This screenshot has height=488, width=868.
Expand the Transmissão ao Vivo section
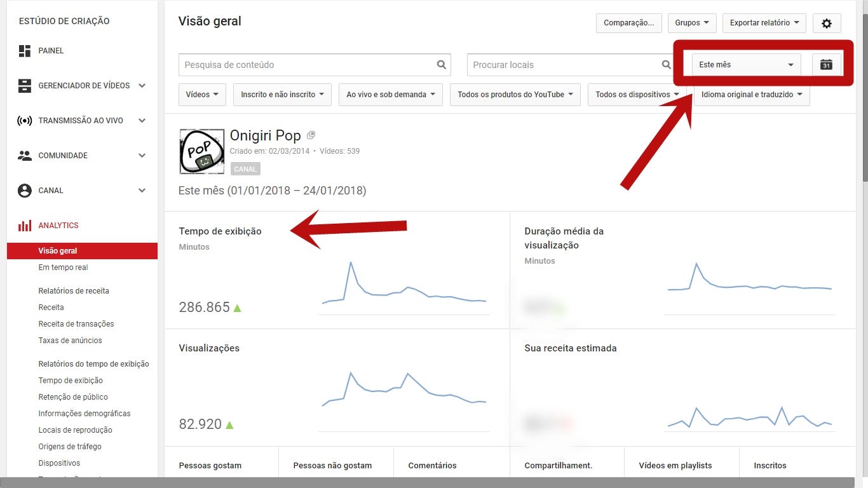tap(142, 121)
